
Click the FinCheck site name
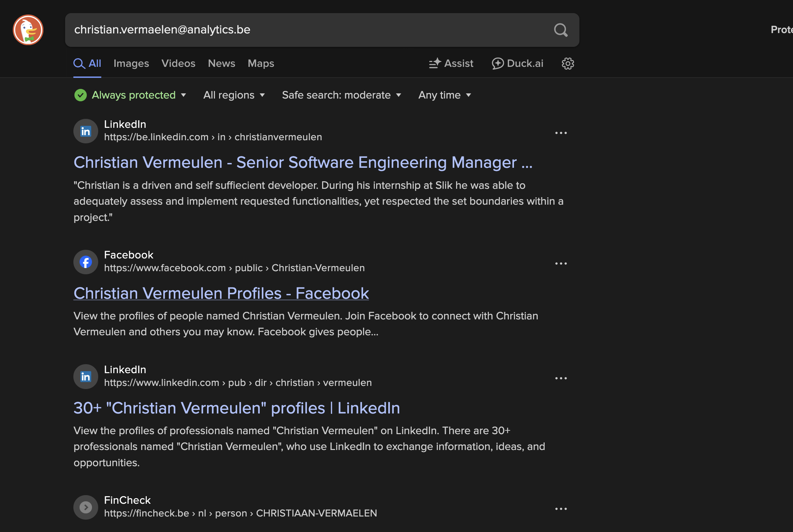[127, 500]
